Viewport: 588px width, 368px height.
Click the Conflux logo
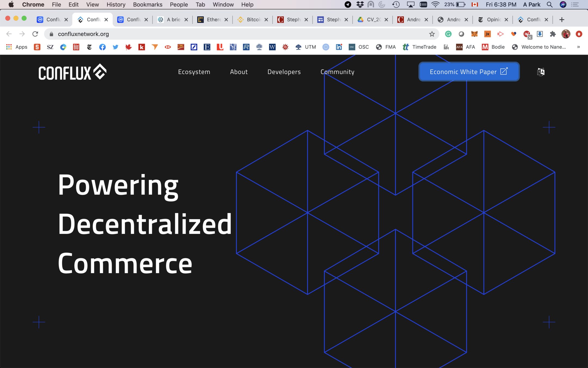tap(72, 72)
